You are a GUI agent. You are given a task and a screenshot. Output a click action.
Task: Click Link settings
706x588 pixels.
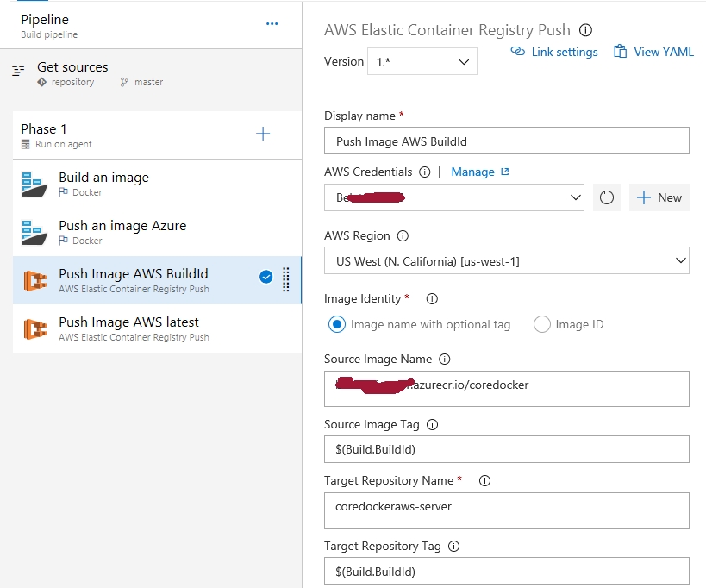tap(554, 52)
